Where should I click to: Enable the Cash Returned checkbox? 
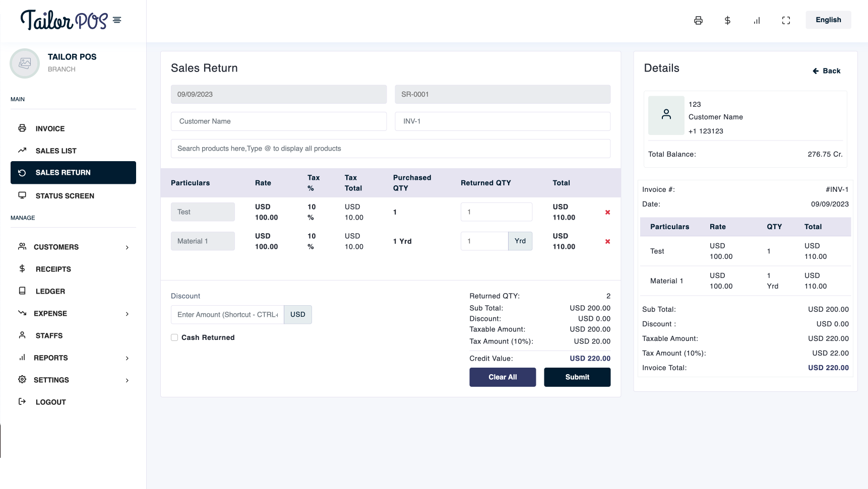[174, 338]
